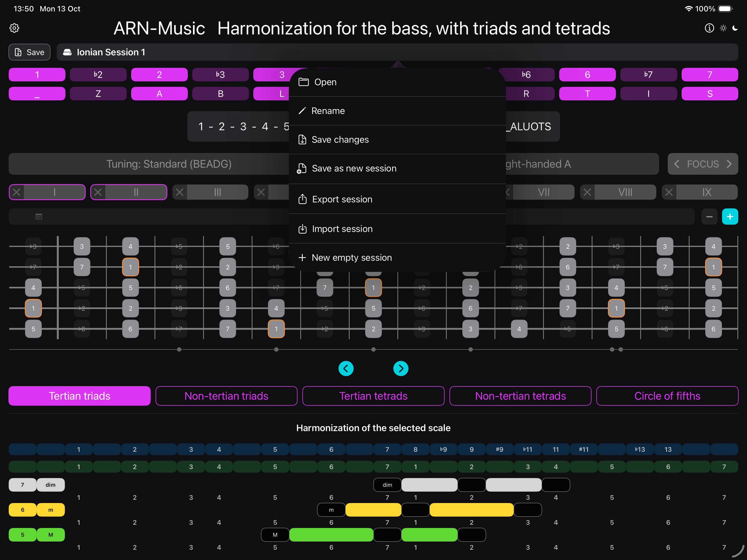The height and width of the screenshot is (560, 747).
Task: Click the FOCUS right chevron
Action: point(729,164)
